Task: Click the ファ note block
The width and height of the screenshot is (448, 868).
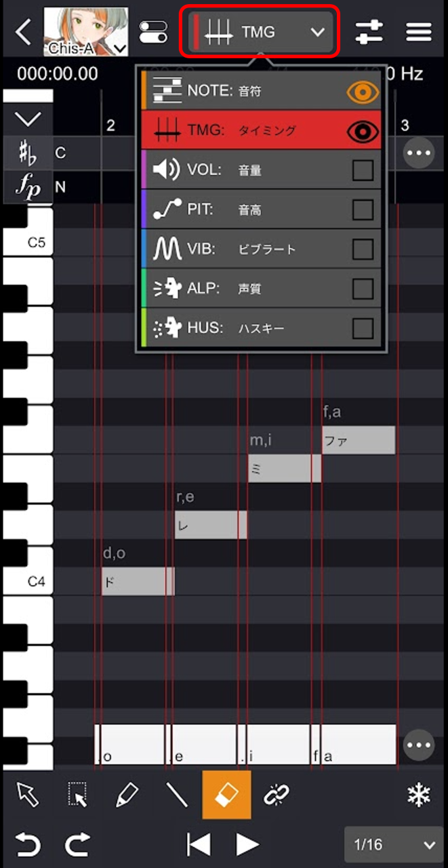Action: (x=358, y=440)
